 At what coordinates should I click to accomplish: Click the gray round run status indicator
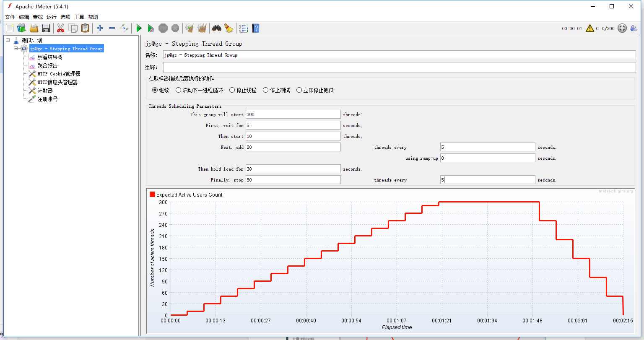[622, 28]
